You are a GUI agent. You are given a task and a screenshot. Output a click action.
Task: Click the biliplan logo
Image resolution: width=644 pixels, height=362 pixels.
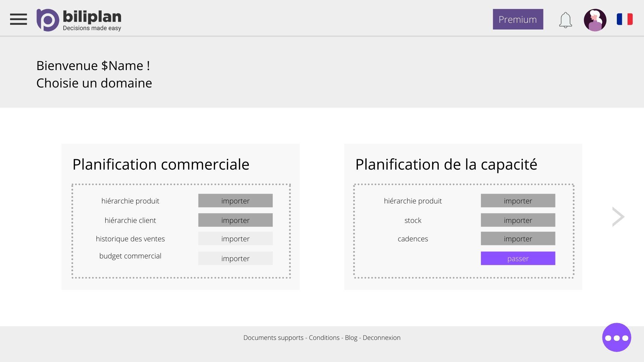(79, 20)
